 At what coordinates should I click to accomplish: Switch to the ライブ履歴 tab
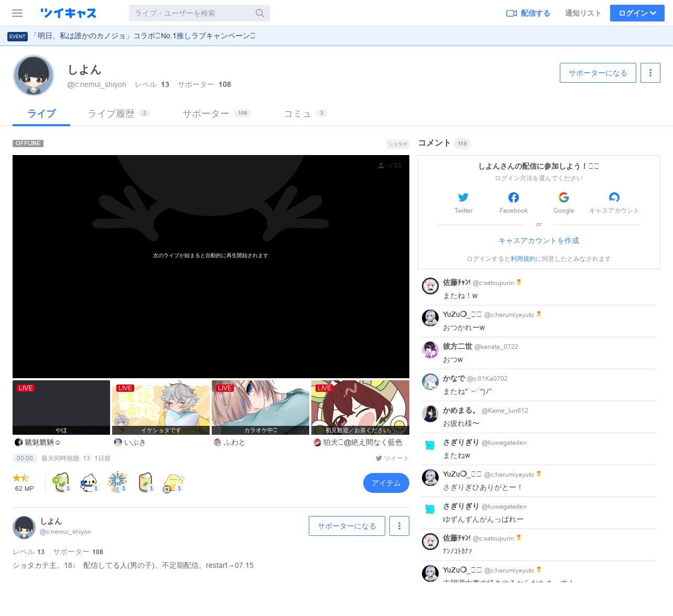pyautogui.click(x=118, y=114)
